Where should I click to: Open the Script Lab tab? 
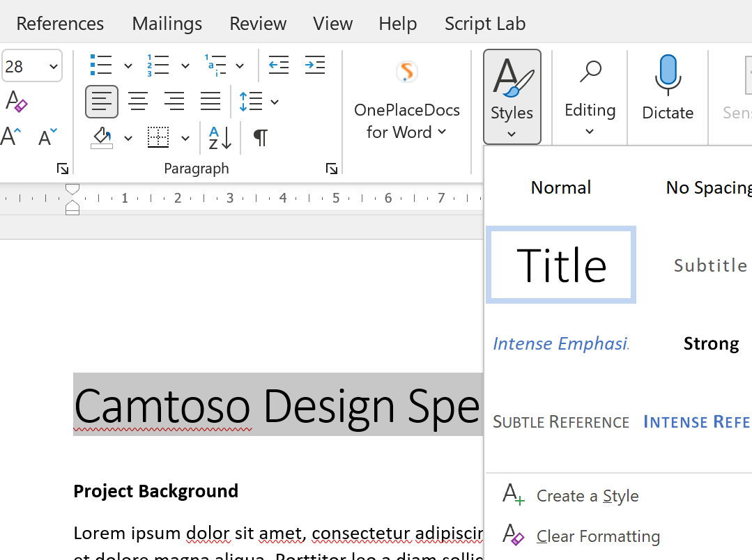click(x=485, y=23)
